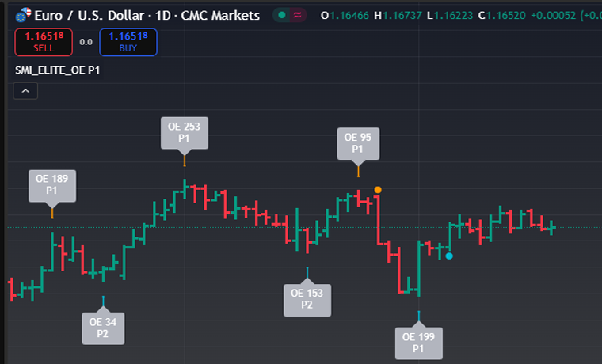Click the OE 189 P1 signal label
The height and width of the screenshot is (364, 602).
tap(52, 184)
